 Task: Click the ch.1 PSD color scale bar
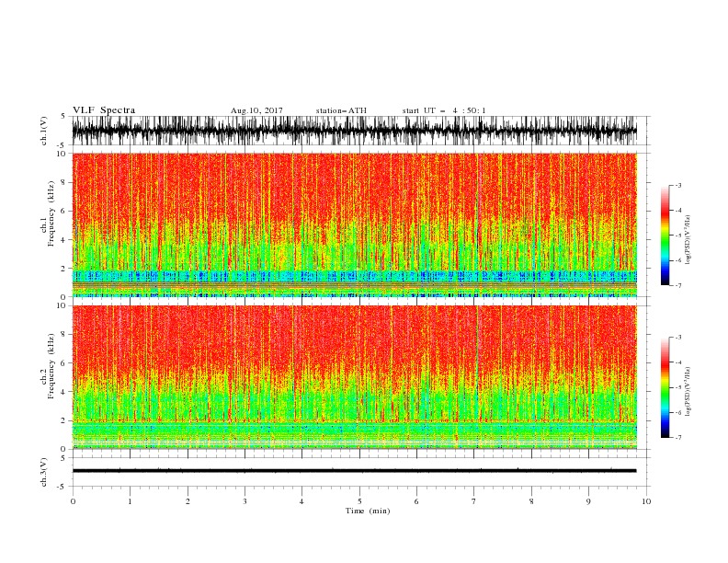tap(665, 236)
